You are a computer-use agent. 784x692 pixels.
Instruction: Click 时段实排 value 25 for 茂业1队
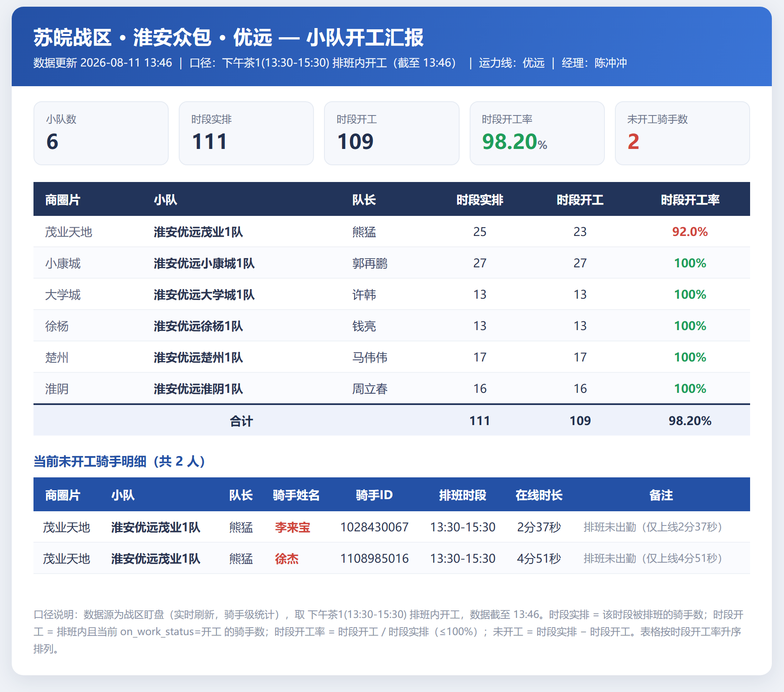[x=480, y=231]
